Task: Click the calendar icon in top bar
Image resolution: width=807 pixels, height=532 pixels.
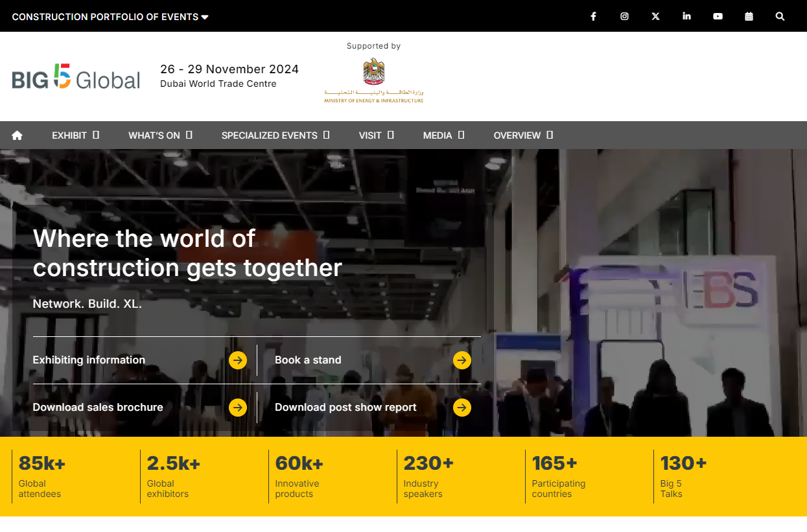Action: coord(749,16)
